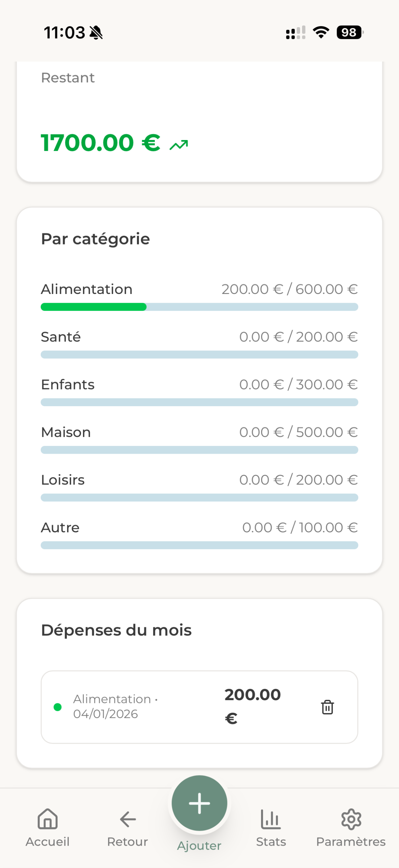Tap the Retour back arrow icon
Image resolution: width=399 pixels, height=868 pixels.
tap(127, 819)
